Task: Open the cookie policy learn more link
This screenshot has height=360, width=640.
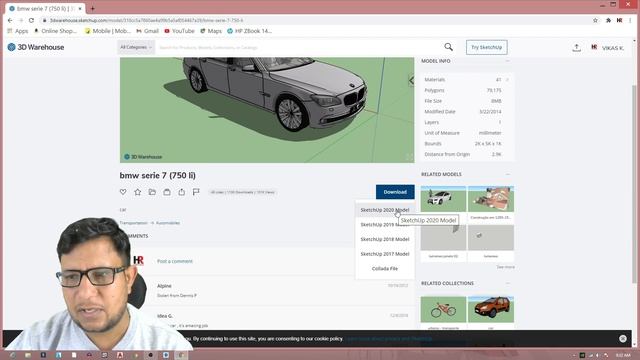Action: click(x=389, y=339)
